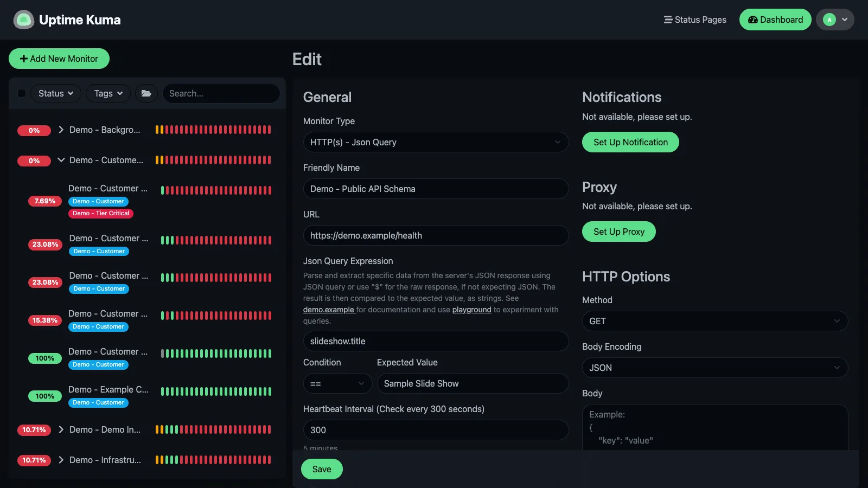Click the Json Query Expression field
Image resolution: width=868 pixels, height=488 pixels.
tap(436, 341)
